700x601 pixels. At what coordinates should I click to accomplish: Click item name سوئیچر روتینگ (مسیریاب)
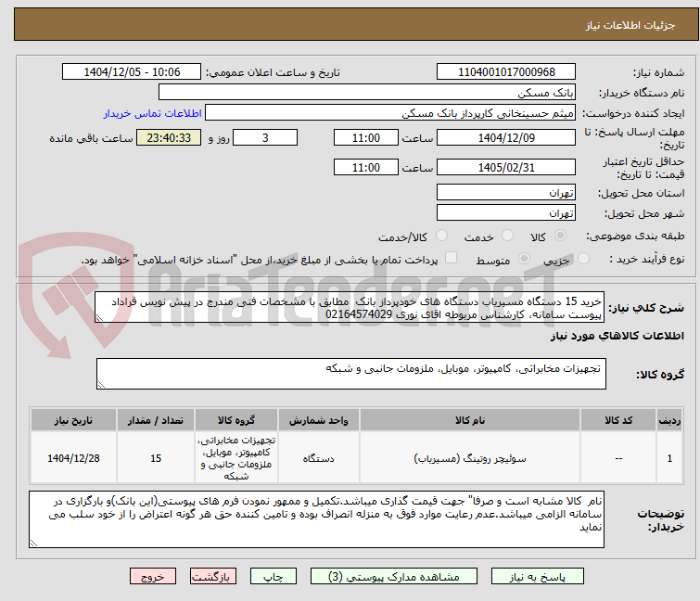tap(470, 458)
